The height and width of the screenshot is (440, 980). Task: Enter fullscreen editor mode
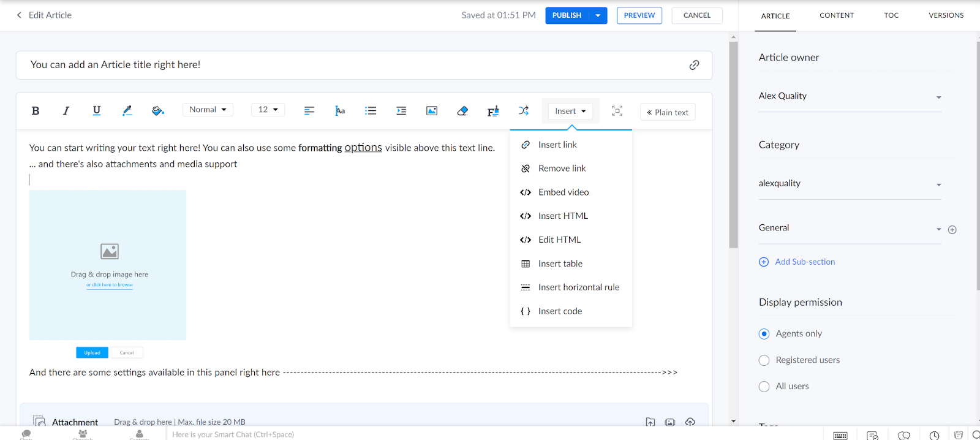click(x=617, y=111)
